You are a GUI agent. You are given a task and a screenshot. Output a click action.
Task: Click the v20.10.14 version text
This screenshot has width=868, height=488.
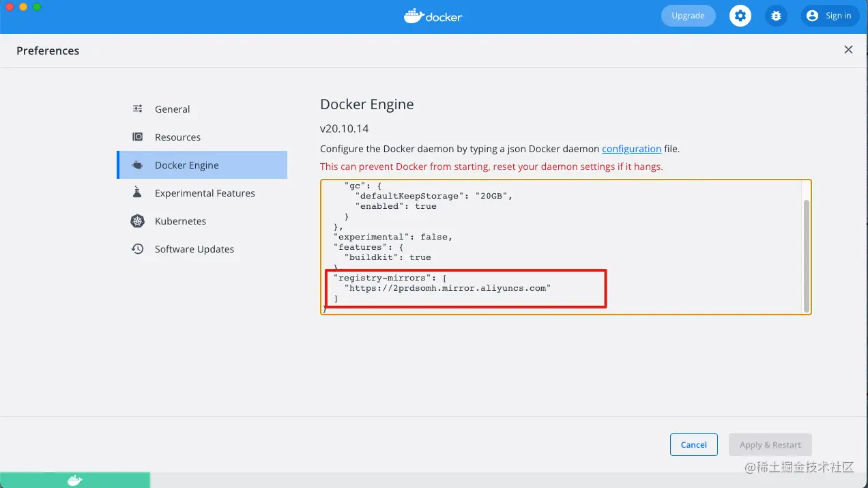[x=345, y=128]
